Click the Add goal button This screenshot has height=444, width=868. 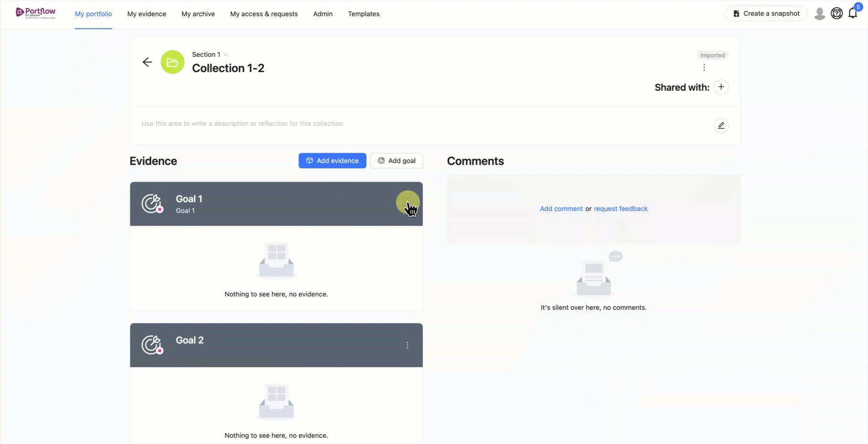tap(397, 160)
